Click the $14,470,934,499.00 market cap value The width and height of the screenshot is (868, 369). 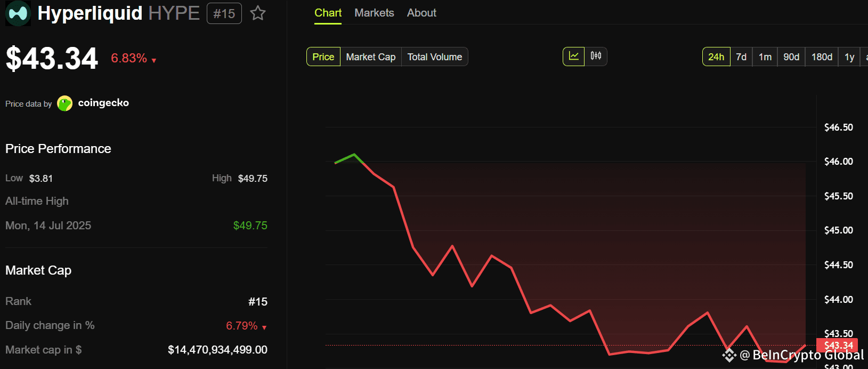[x=217, y=350]
